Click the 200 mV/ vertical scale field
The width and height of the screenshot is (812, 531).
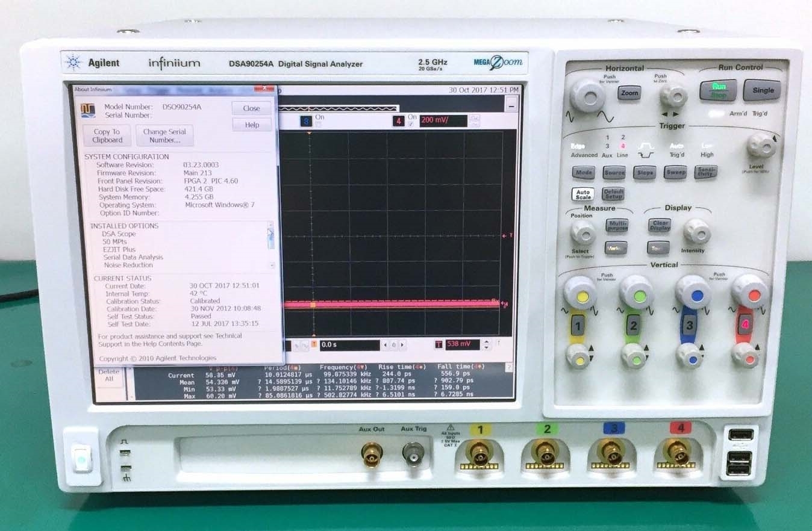tap(443, 121)
